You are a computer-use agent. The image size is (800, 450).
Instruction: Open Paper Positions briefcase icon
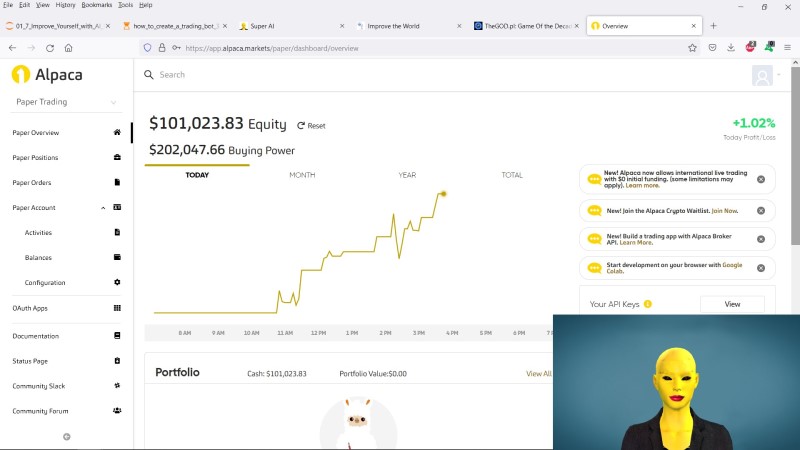pos(117,157)
